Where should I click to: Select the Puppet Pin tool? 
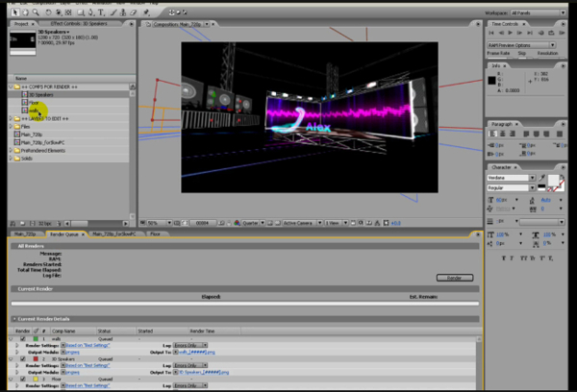(x=146, y=12)
